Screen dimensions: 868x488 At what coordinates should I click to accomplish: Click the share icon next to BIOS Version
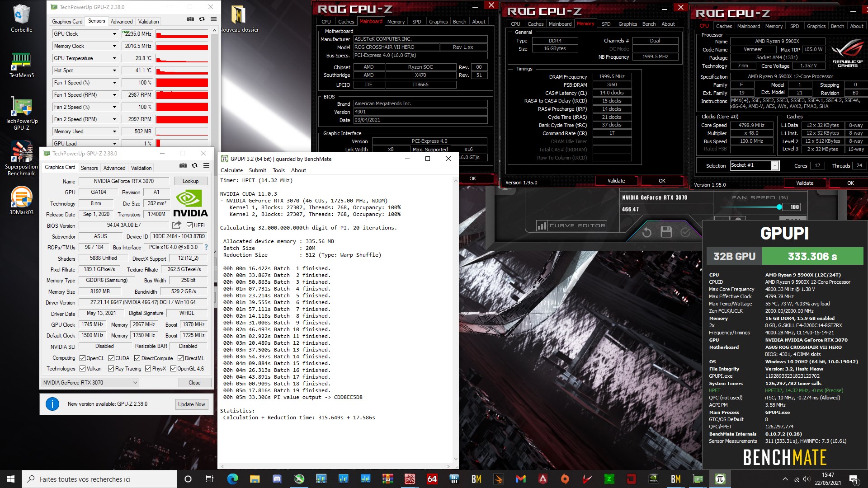coord(176,225)
